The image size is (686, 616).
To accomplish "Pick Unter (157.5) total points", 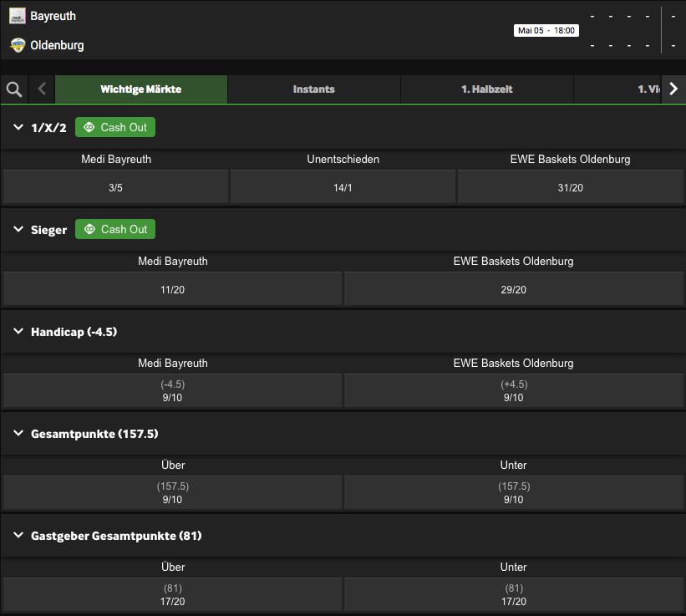I will click(514, 493).
